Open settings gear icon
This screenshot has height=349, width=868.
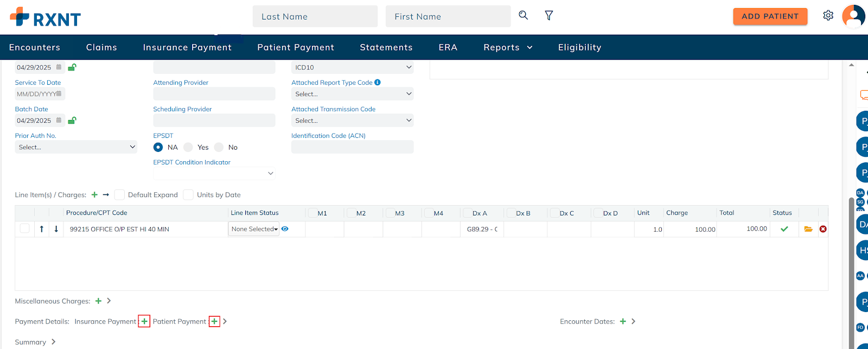click(x=828, y=16)
